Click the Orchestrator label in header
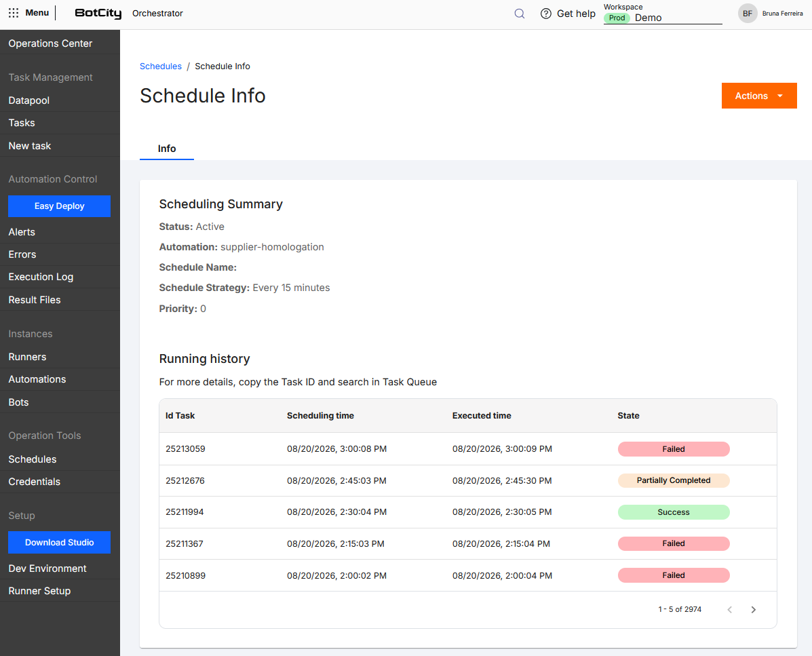 click(x=157, y=14)
